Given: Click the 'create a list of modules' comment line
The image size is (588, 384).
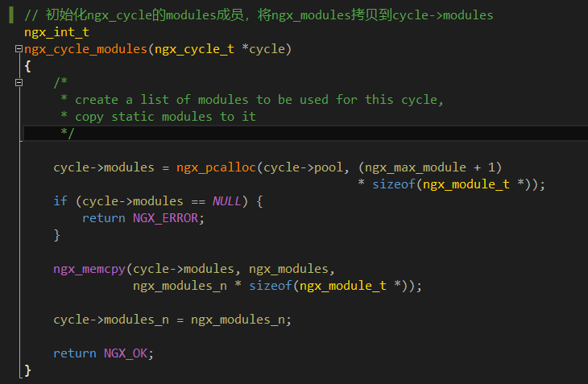Looking at the screenshot, I should (252, 100).
